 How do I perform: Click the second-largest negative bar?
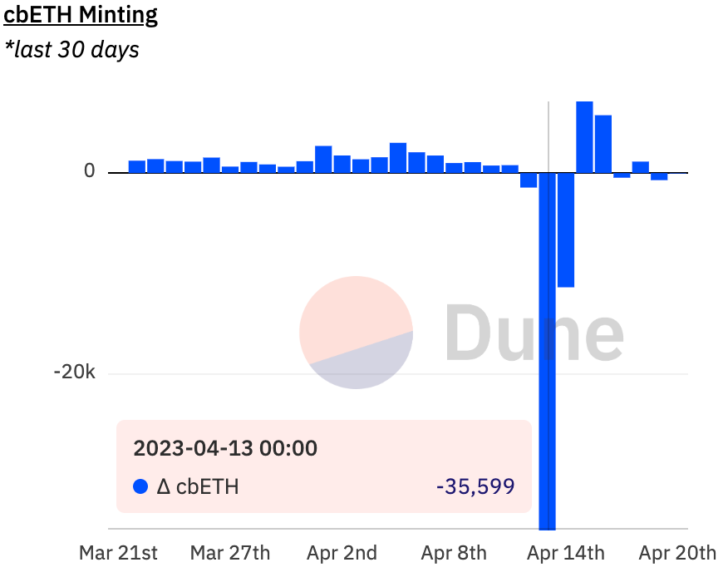pos(566,229)
